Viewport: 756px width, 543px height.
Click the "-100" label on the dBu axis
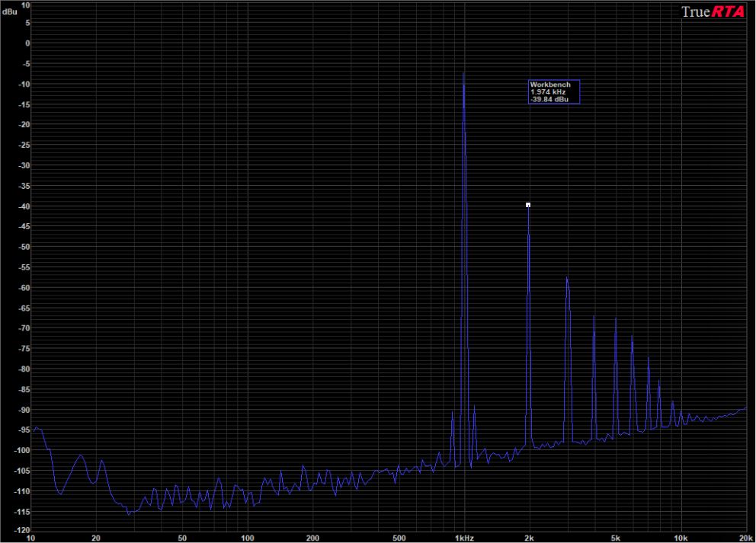point(21,451)
